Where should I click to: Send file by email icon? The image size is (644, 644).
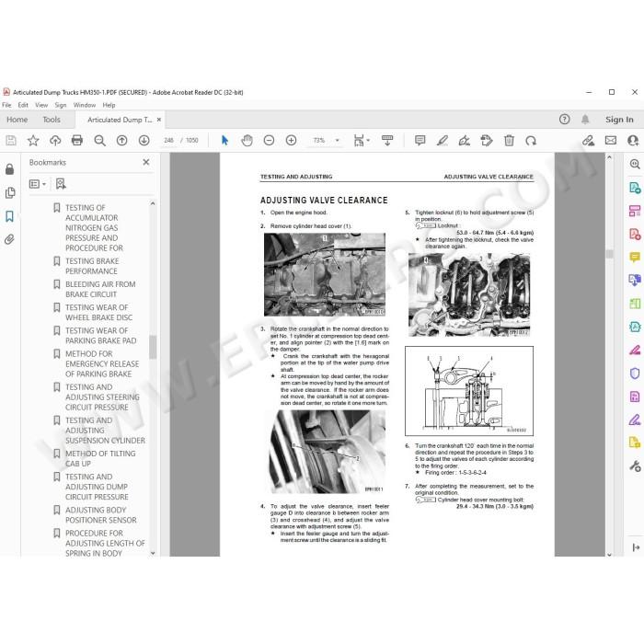(x=611, y=141)
